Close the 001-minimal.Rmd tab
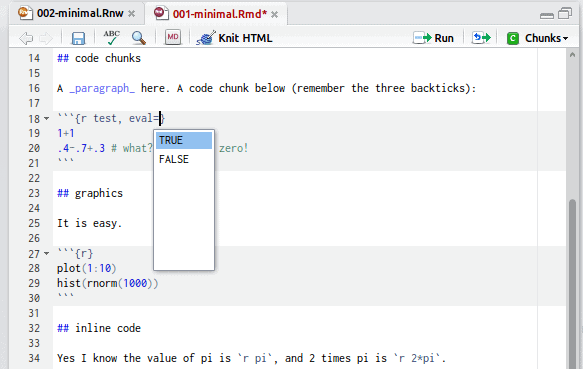 [x=274, y=15]
